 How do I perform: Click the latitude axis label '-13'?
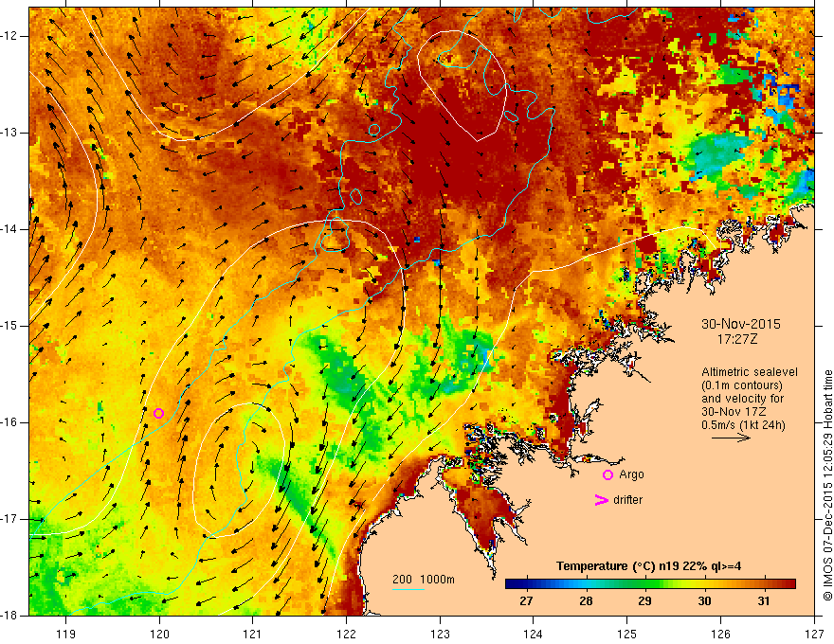coord(9,133)
